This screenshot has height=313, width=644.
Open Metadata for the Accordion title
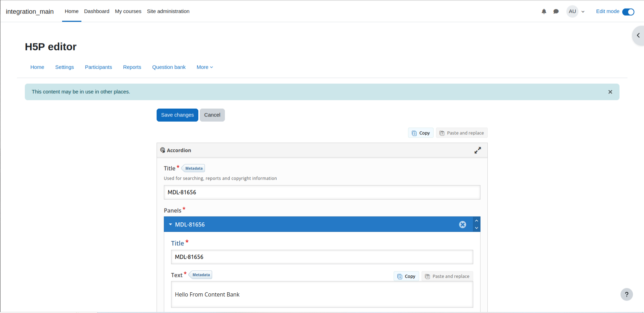coord(194,168)
